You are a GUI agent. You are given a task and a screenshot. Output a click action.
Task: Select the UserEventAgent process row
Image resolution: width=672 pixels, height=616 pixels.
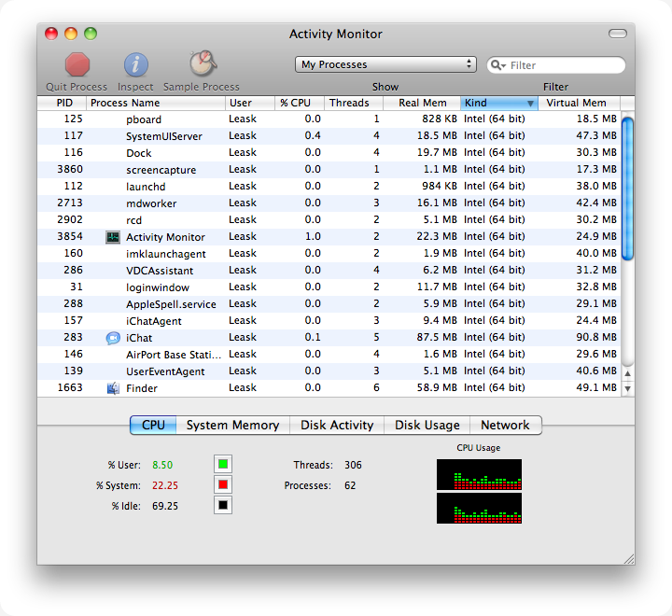click(x=329, y=371)
